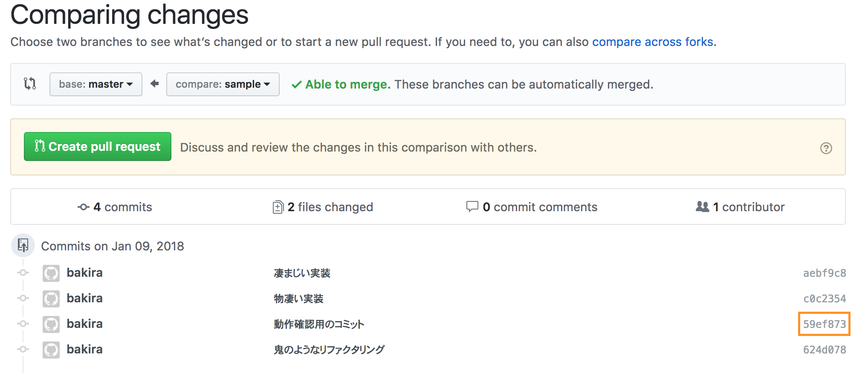Click the comment bubble icon beside commit comments

[472, 207]
